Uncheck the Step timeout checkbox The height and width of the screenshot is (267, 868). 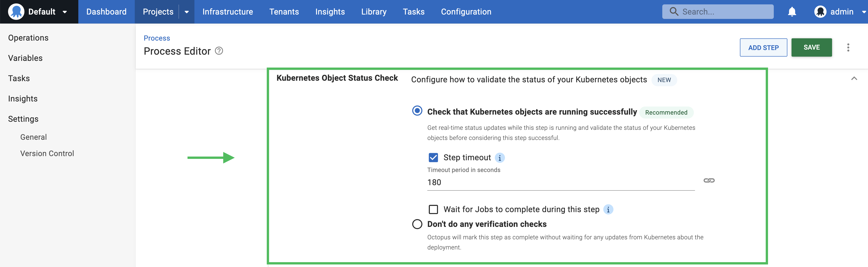tap(433, 157)
